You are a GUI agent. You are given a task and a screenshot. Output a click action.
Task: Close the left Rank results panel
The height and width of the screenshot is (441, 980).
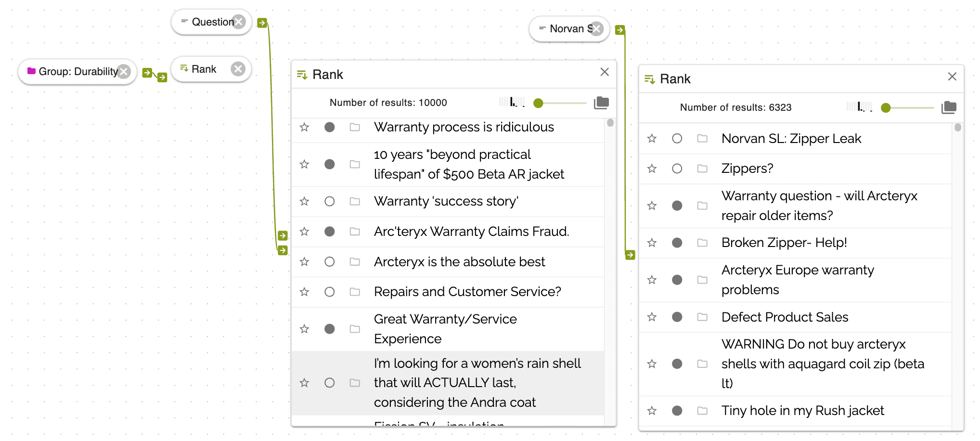[605, 72]
